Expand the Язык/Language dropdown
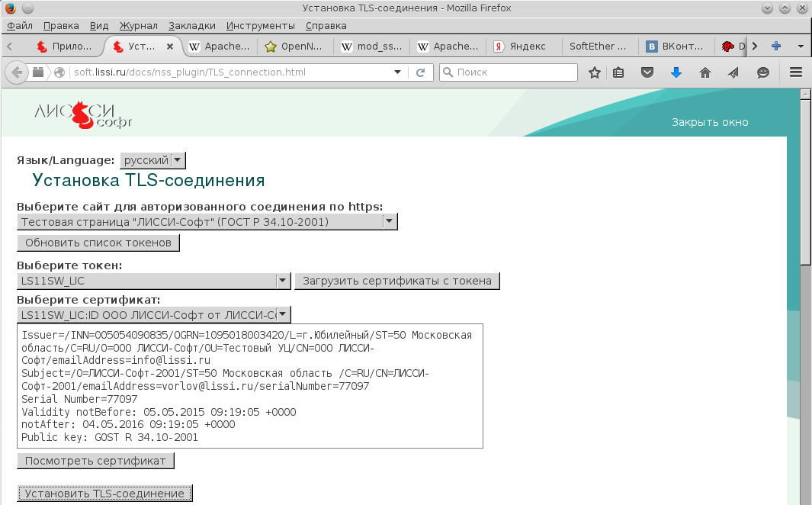Screen dimensions: 812x505 (152, 160)
